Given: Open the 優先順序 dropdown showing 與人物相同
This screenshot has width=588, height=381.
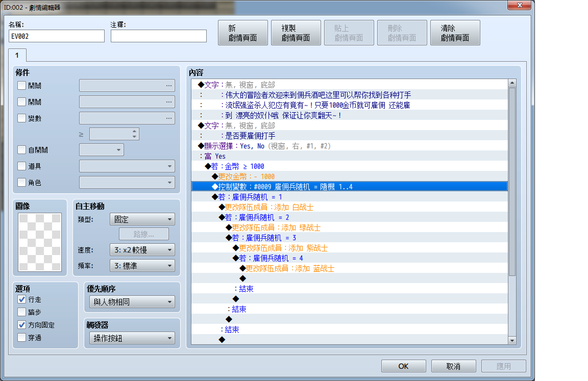Looking at the screenshot, I should pos(132,302).
